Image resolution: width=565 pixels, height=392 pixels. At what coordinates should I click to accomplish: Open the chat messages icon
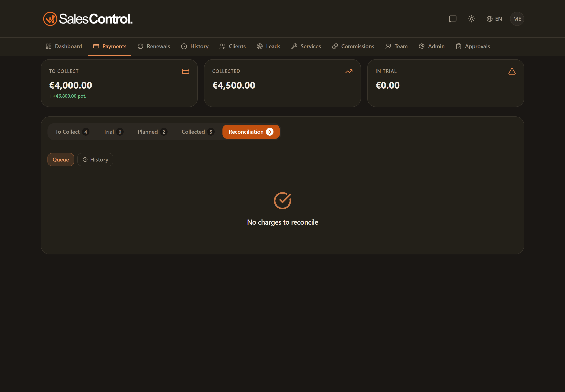point(452,19)
